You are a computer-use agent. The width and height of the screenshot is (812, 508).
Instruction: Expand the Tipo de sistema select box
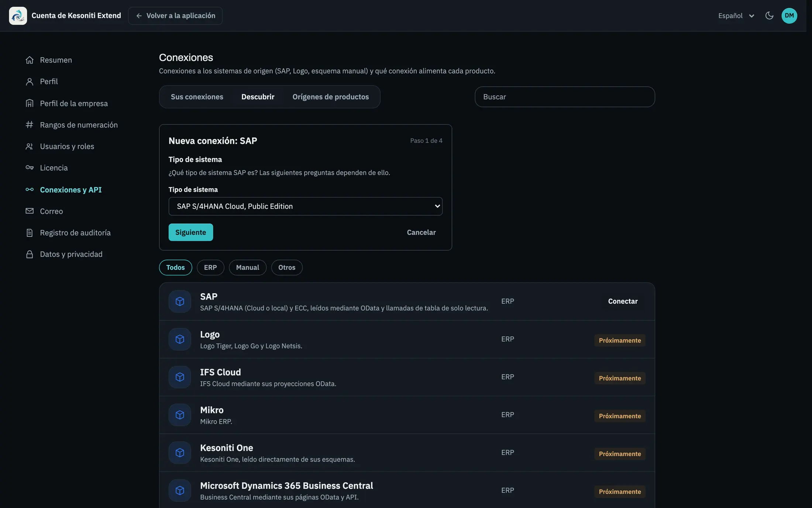click(305, 206)
